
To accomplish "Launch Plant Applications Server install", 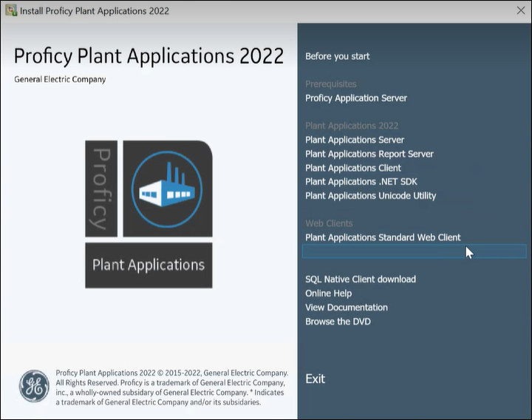I will pyautogui.click(x=355, y=140).
